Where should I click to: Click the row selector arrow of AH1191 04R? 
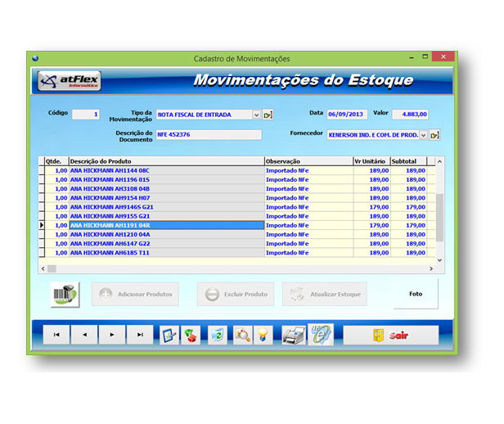point(42,225)
